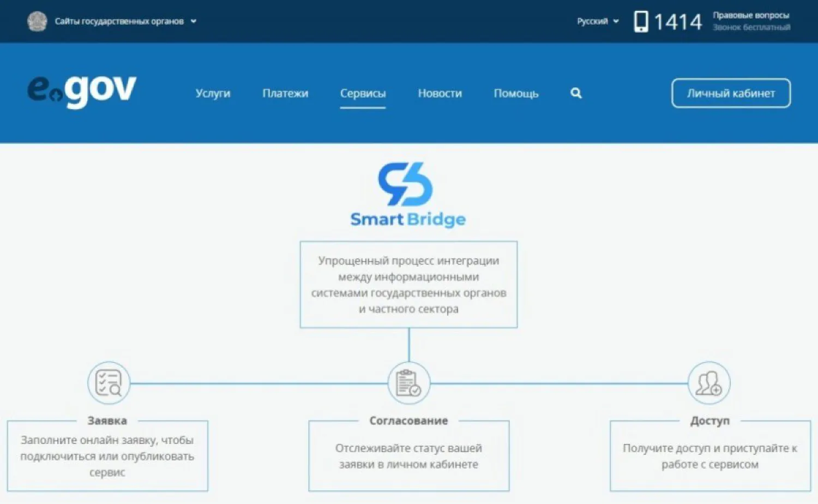Click the search magnifier icon
The width and height of the screenshot is (818, 504).
click(576, 93)
